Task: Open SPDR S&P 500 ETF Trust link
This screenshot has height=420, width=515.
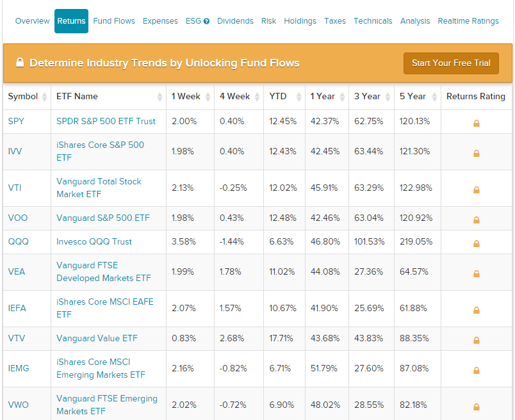Action: point(106,121)
